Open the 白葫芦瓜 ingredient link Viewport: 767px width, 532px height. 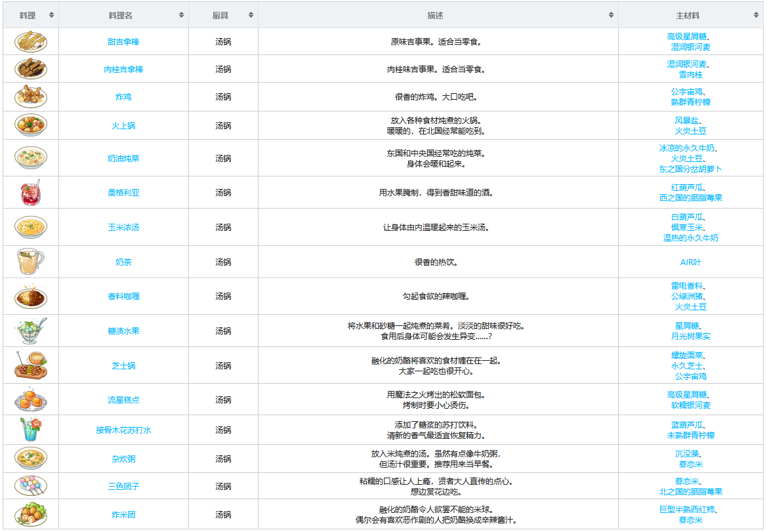click(686, 216)
